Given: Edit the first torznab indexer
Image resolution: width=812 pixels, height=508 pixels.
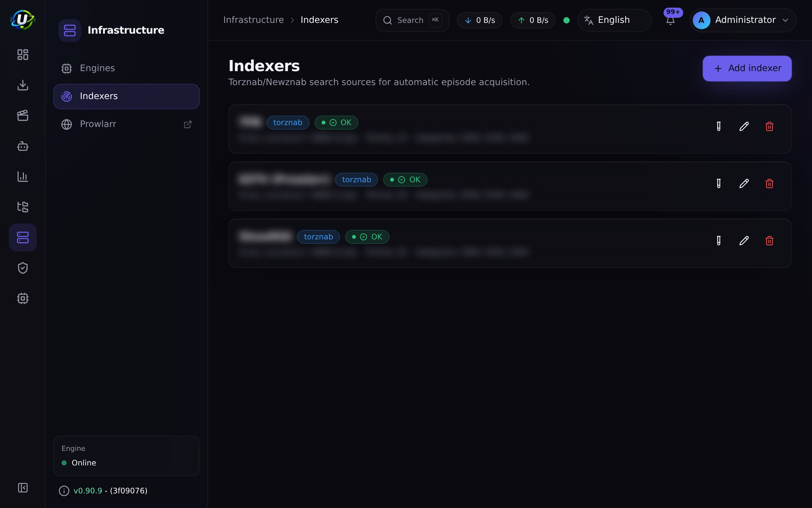Looking at the screenshot, I should (744, 126).
